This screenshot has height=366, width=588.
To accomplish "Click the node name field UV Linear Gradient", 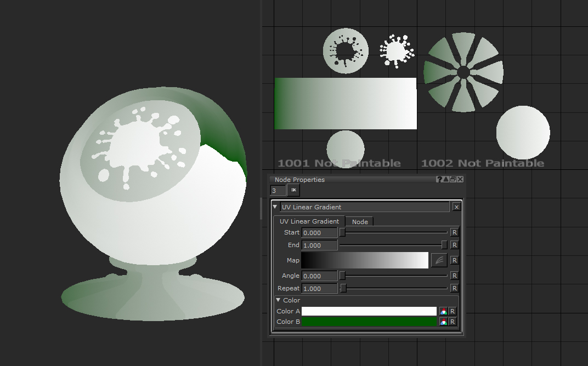I will click(364, 207).
